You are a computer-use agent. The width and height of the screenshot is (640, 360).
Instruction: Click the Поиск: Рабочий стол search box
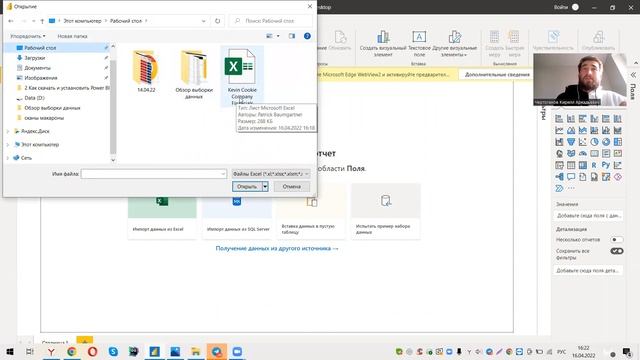(x=271, y=21)
